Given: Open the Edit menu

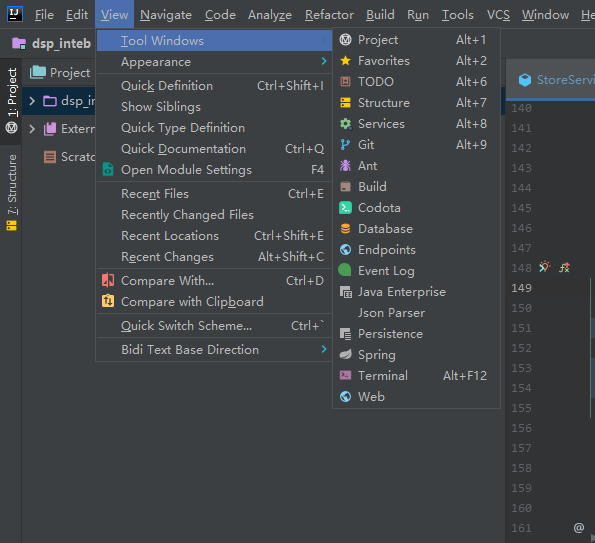Looking at the screenshot, I should coord(77,15).
